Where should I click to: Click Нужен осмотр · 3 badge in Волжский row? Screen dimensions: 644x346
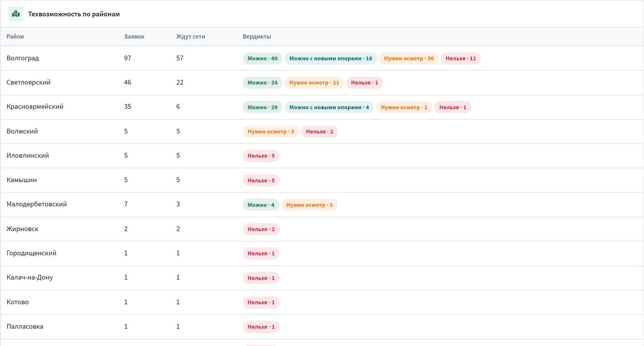pyautogui.click(x=271, y=132)
